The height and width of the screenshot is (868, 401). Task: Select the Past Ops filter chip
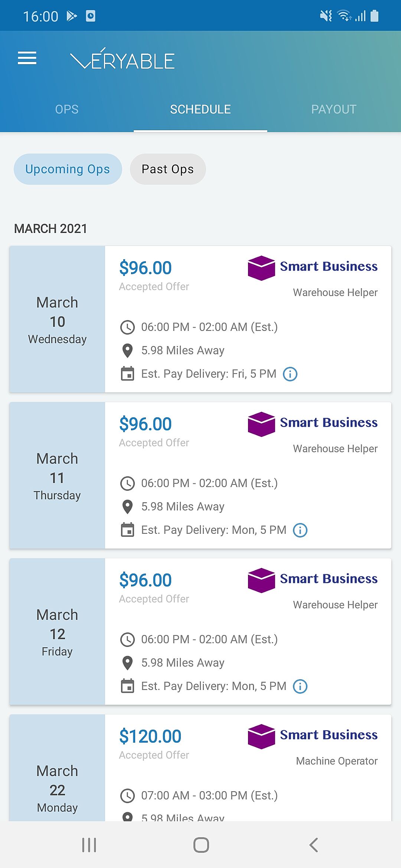pyautogui.click(x=168, y=169)
